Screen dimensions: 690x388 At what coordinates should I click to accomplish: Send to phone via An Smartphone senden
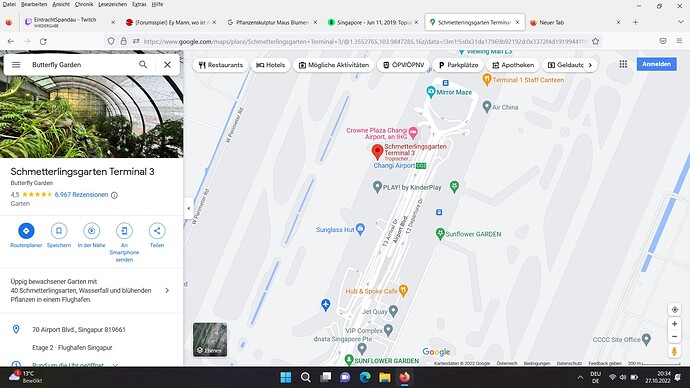coord(124,231)
